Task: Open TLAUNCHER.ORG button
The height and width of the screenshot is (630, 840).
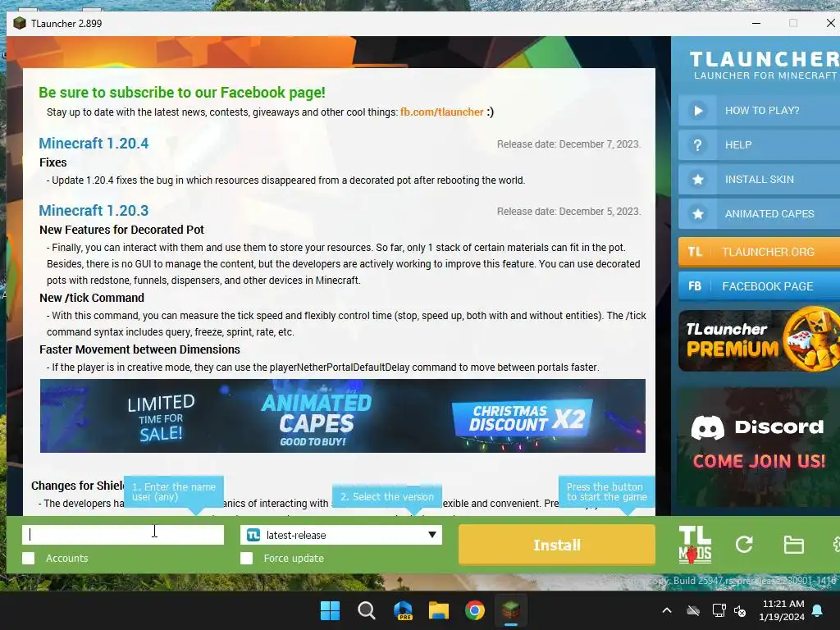Action: 759,252
